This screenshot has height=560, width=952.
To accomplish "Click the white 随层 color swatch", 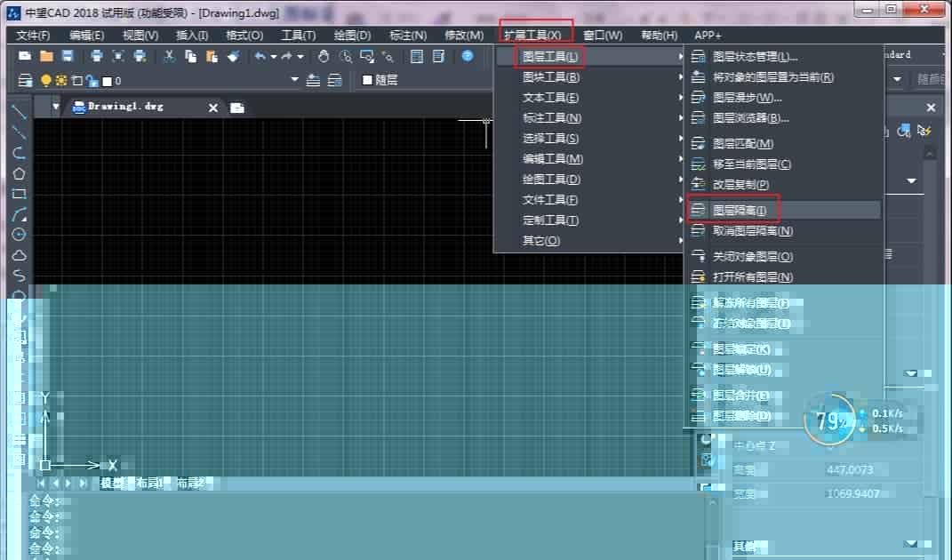I will tap(367, 80).
